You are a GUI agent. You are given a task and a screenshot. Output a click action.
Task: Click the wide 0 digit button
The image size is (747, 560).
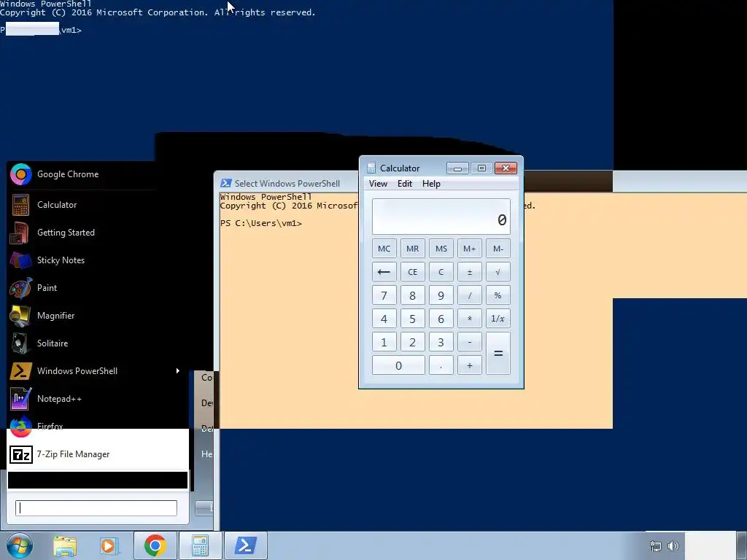[x=398, y=365]
